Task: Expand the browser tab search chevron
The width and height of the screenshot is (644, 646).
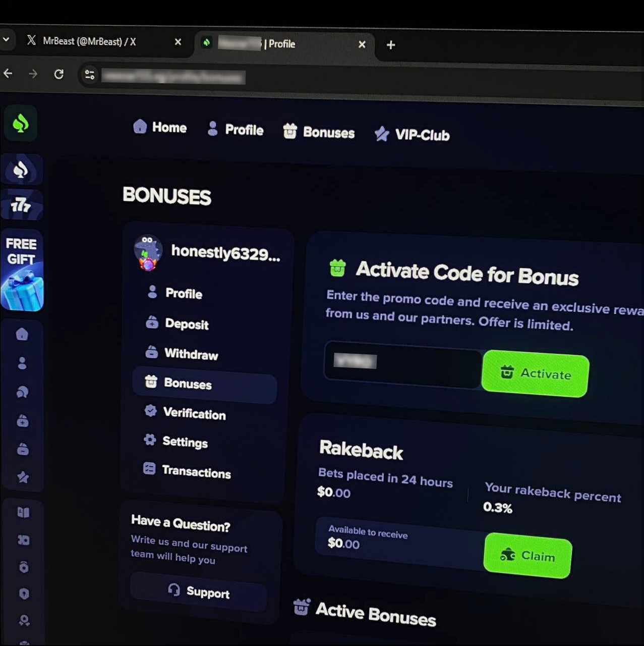Action: (6, 39)
